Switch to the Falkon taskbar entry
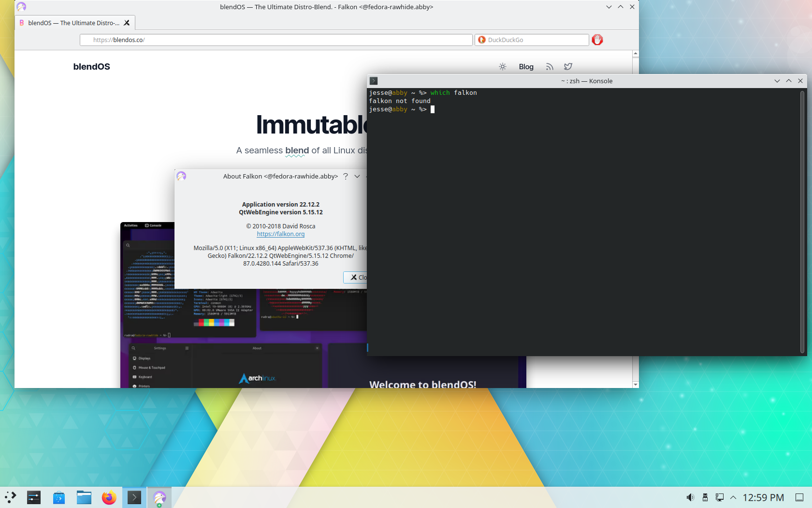This screenshot has height=508, width=812. 159,497
